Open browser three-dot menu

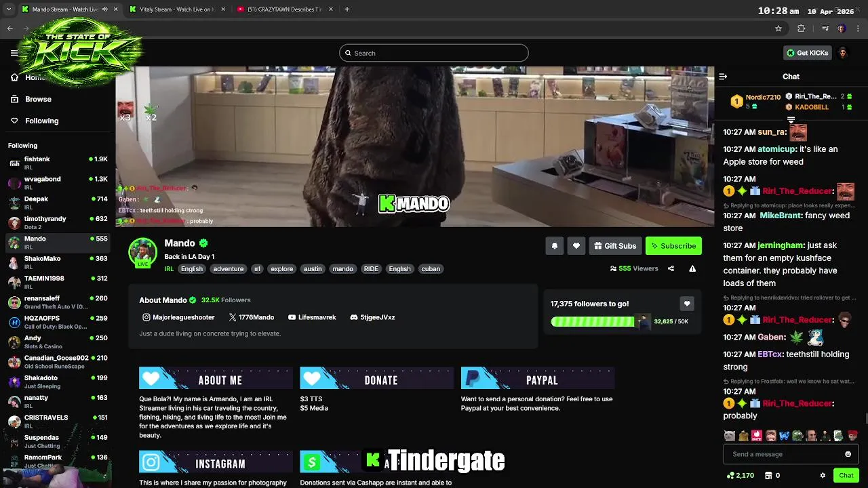(859, 28)
